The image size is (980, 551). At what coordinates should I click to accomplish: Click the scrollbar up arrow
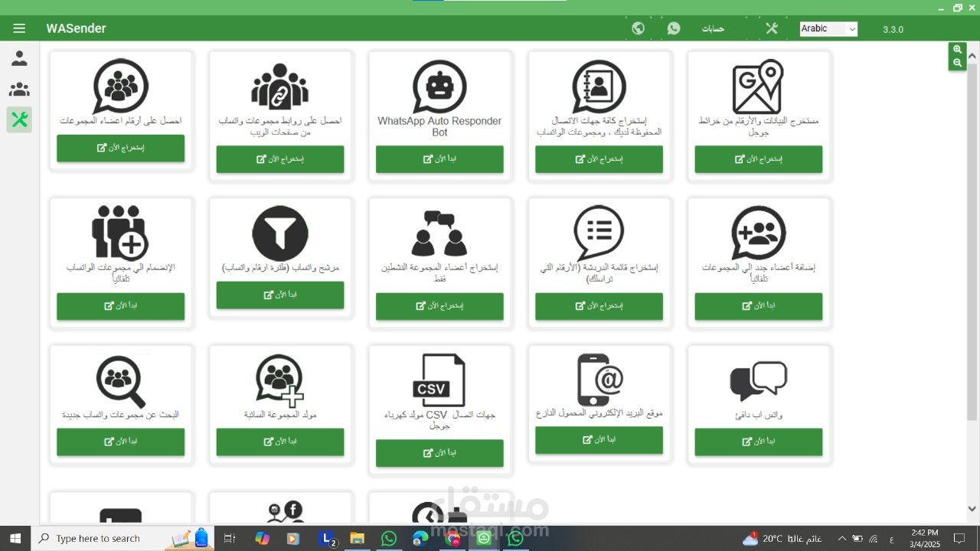point(972,56)
